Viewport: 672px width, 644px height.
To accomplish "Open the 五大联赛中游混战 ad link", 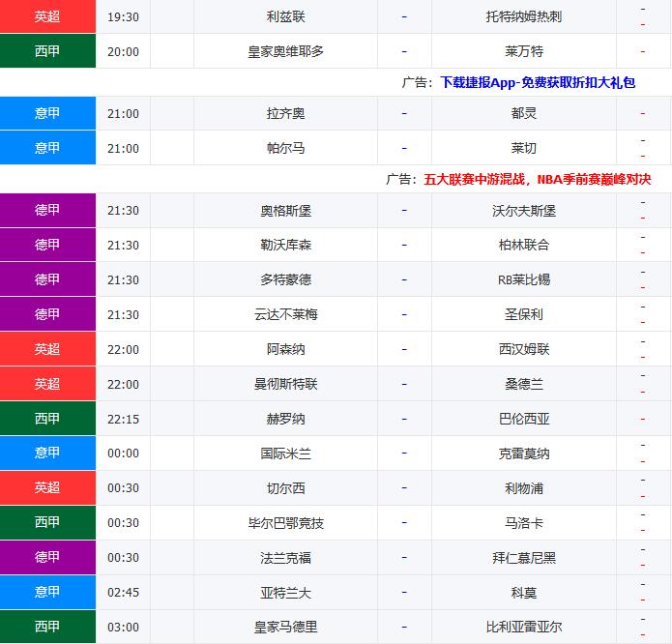I will click(538, 180).
